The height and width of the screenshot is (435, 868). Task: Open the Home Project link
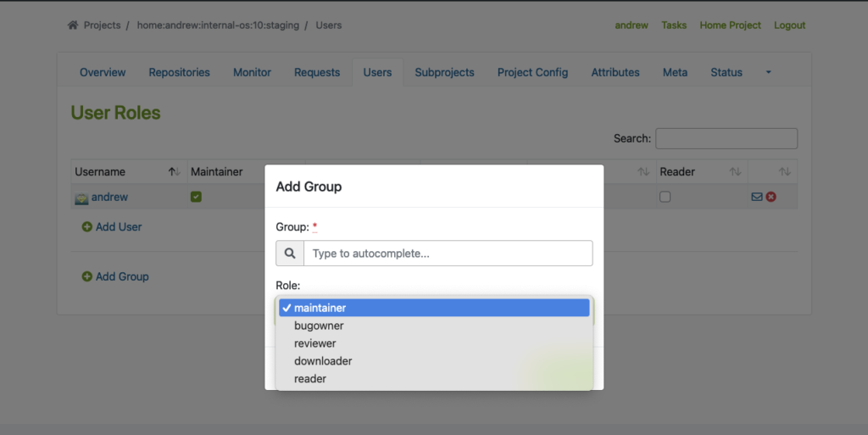pos(730,25)
